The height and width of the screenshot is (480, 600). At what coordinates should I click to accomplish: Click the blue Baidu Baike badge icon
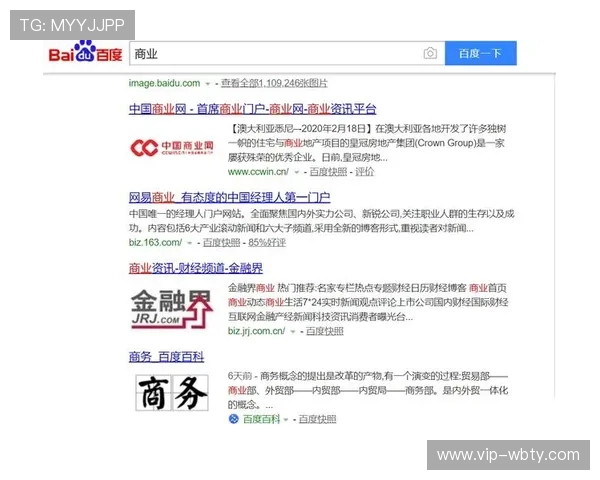click(x=233, y=419)
